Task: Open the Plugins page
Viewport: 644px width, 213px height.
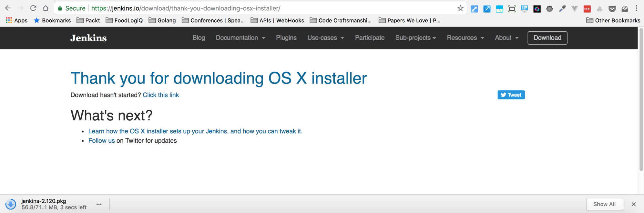Action: point(286,38)
